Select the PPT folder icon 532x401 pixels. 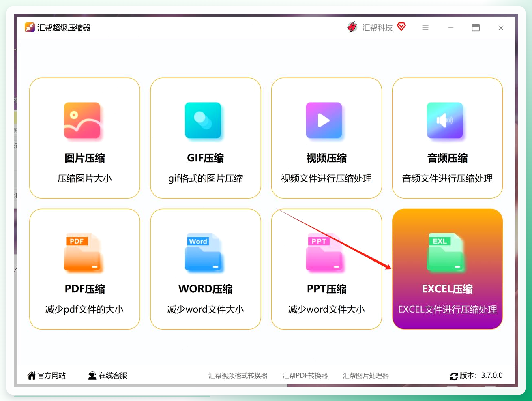[x=324, y=252]
